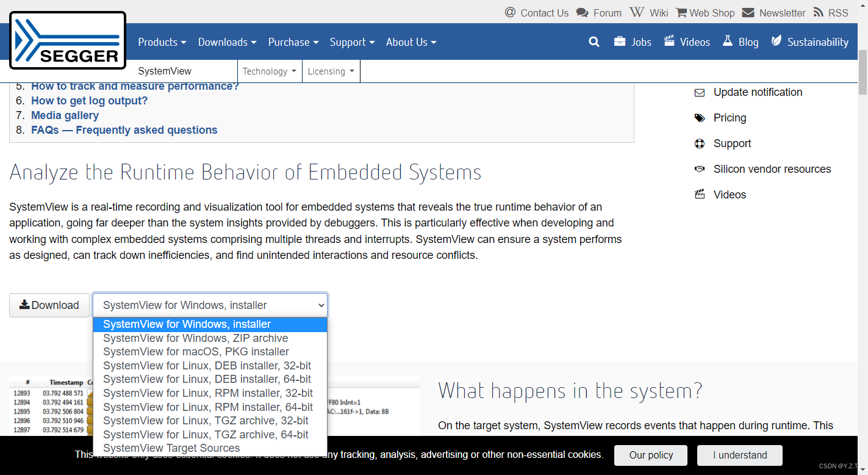Open the Media gallery link
The image size is (868, 475).
[65, 115]
